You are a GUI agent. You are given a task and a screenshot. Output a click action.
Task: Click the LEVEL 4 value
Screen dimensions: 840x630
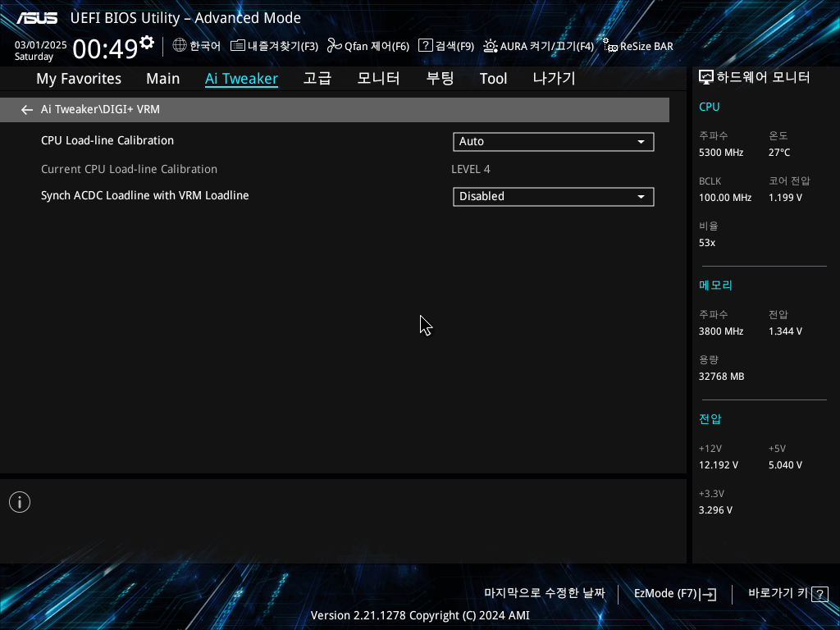(470, 169)
